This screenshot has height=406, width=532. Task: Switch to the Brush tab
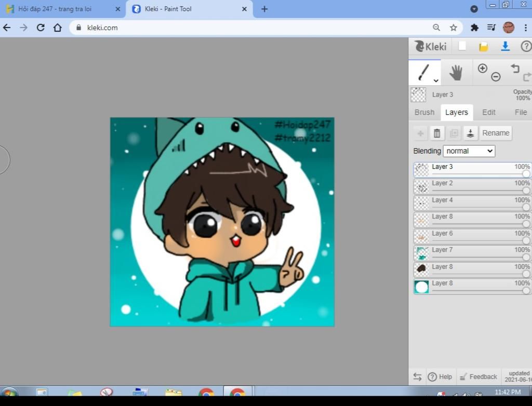(x=424, y=112)
